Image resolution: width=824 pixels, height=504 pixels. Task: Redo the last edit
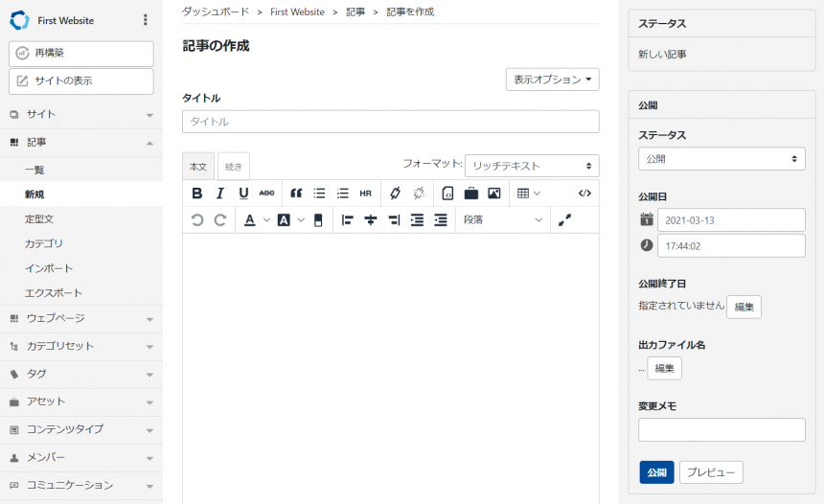220,220
